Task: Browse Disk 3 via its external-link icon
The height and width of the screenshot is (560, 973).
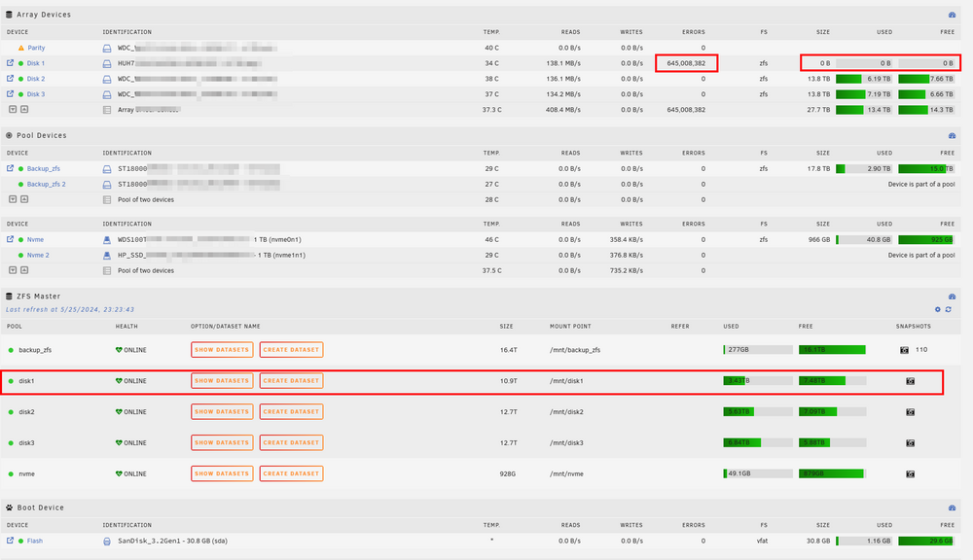Action: click(x=10, y=93)
